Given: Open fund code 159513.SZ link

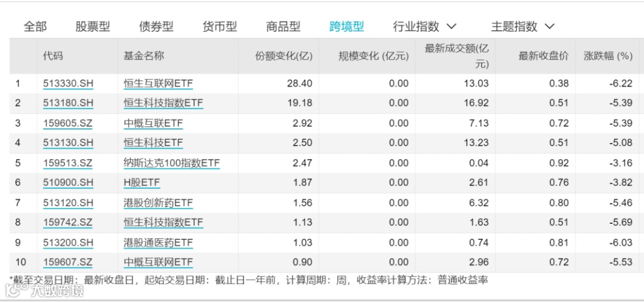Looking at the screenshot, I should [68, 164].
